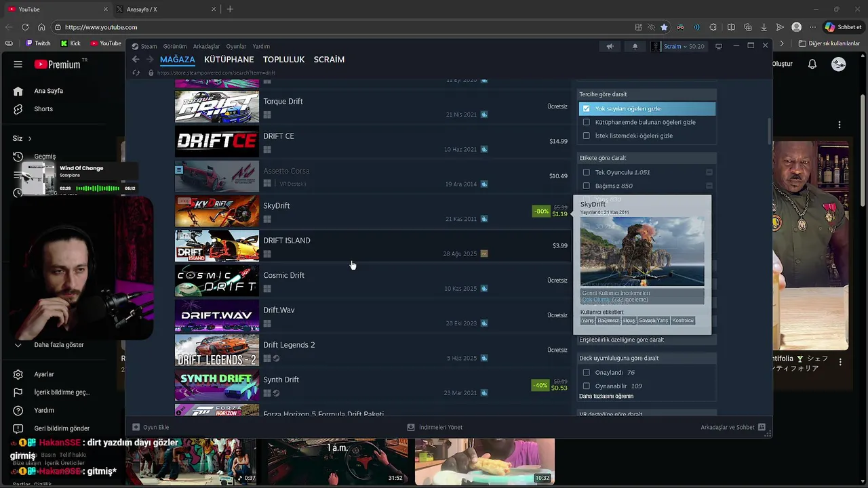This screenshot has width=868, height=488.
Task: Open browser extensions puzzle icon
Action: click(x=713, y=27)
